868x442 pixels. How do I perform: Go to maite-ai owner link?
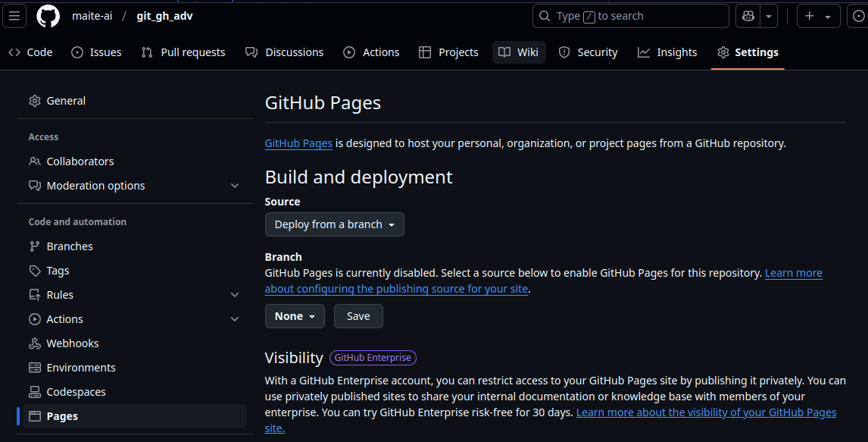point(92,16)
